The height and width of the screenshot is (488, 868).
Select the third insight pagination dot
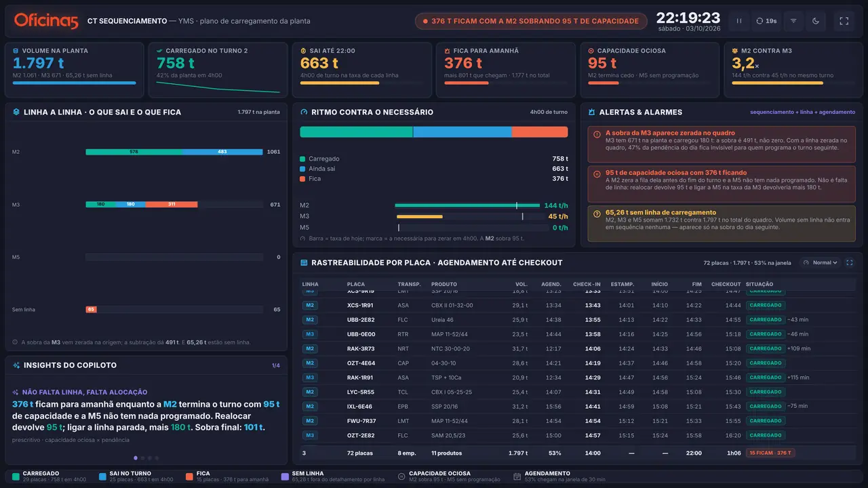point(150,457)
